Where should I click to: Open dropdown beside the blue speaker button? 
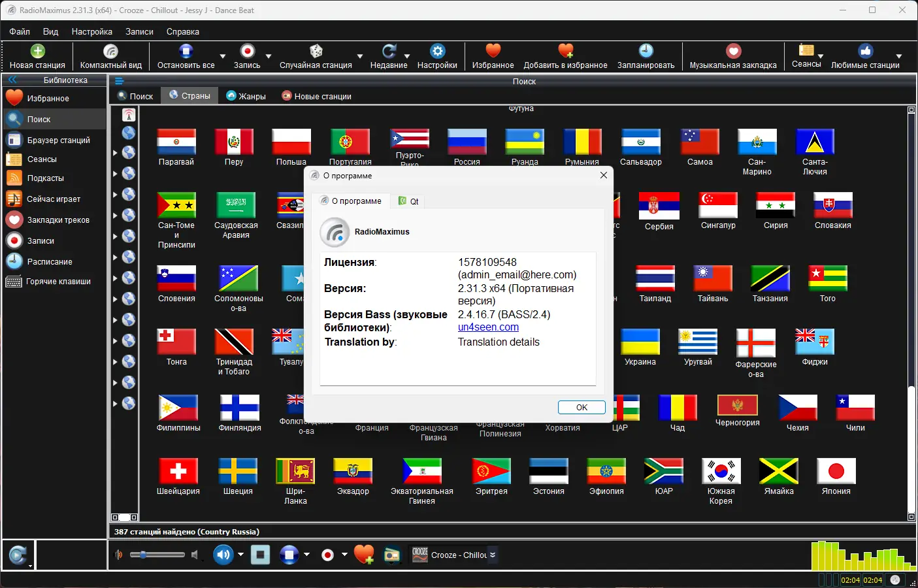[240, 555]
